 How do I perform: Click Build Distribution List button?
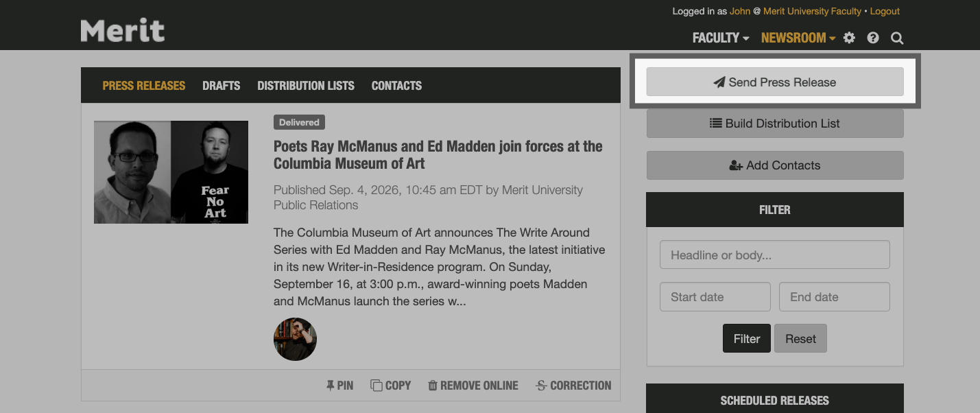(775, 123)
